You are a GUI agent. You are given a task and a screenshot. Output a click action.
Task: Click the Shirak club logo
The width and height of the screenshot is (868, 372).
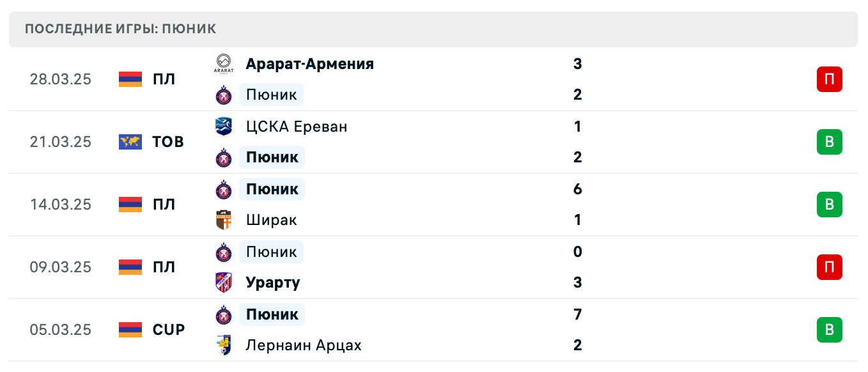(224, 220)
